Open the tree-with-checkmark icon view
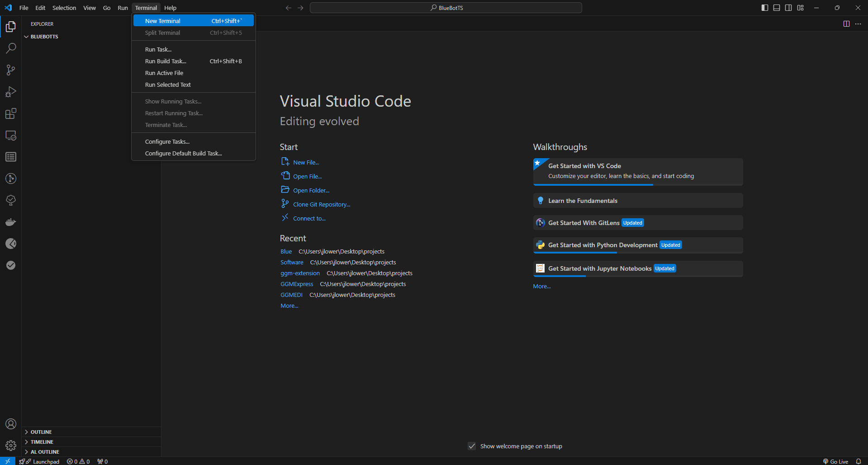868x465 pixels. click(11, 200)
